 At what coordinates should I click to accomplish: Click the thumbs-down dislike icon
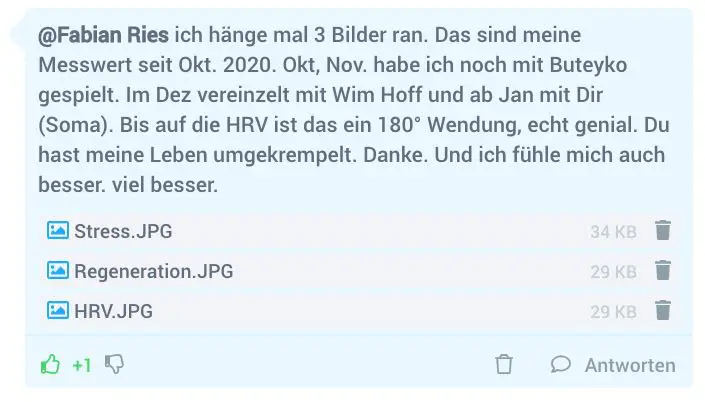click(x=114, y=364)
